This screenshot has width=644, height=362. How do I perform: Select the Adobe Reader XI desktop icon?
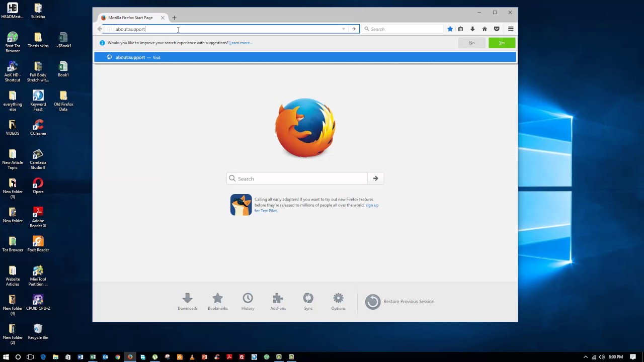tap(38, 217)
